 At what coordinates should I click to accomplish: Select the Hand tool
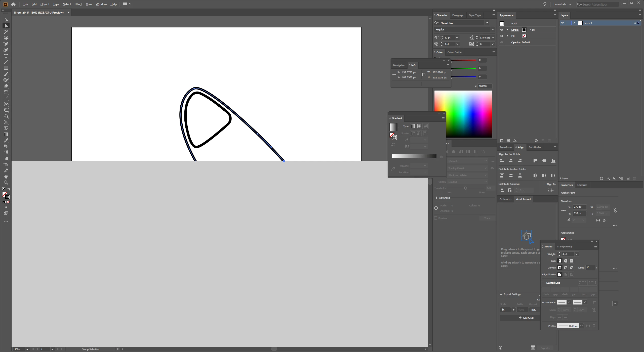click(6, 177)
